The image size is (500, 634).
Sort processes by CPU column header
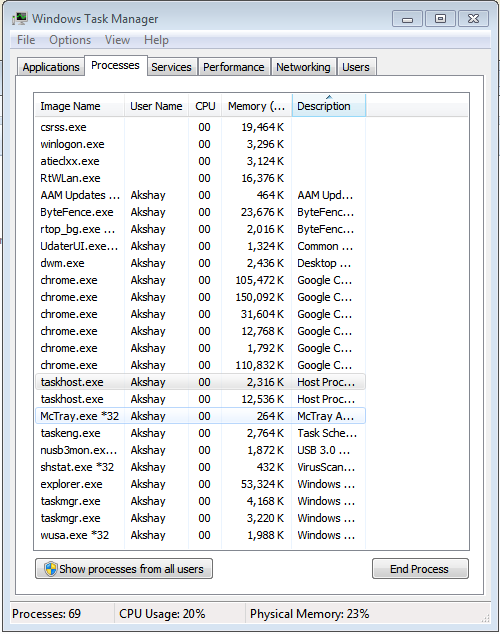pyautogui.click(x=205, y=106)
